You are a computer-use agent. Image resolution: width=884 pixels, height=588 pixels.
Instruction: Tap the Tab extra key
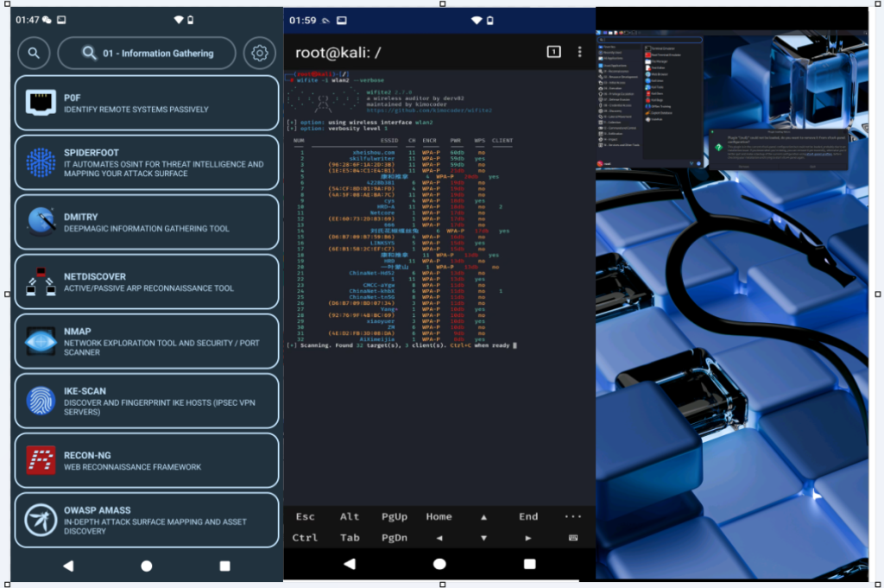[x=350, y=538]
